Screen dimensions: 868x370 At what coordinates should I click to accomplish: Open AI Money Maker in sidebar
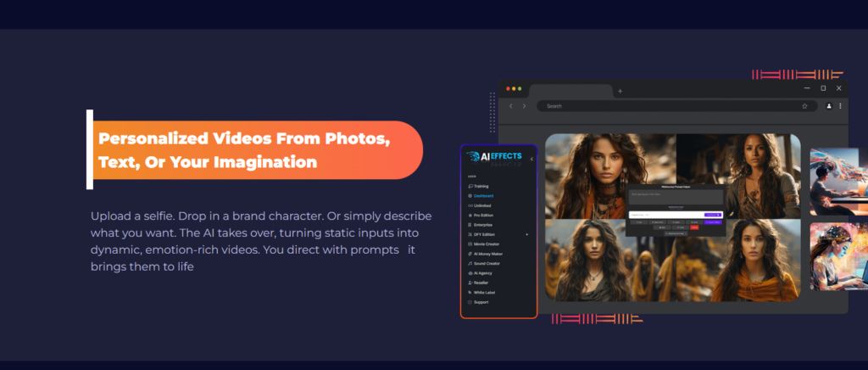[x=487, y=254]
